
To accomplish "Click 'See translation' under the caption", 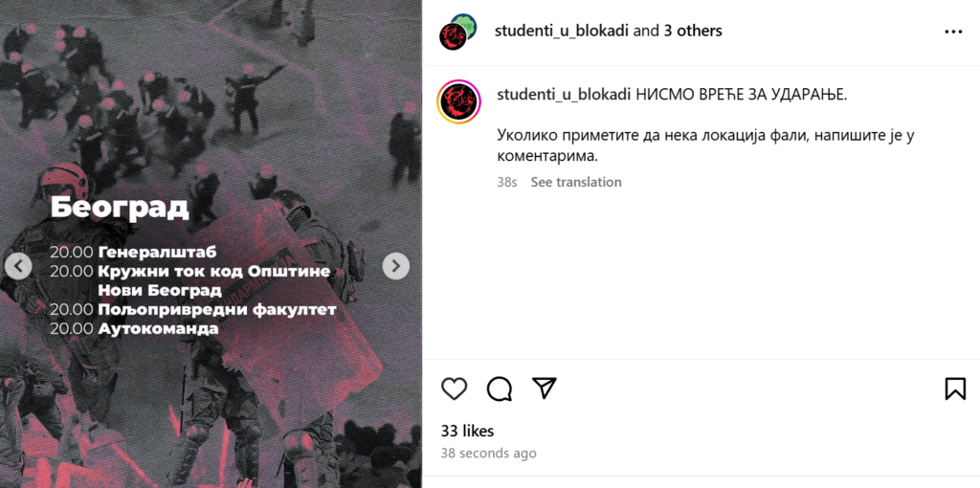I will 576,183.
